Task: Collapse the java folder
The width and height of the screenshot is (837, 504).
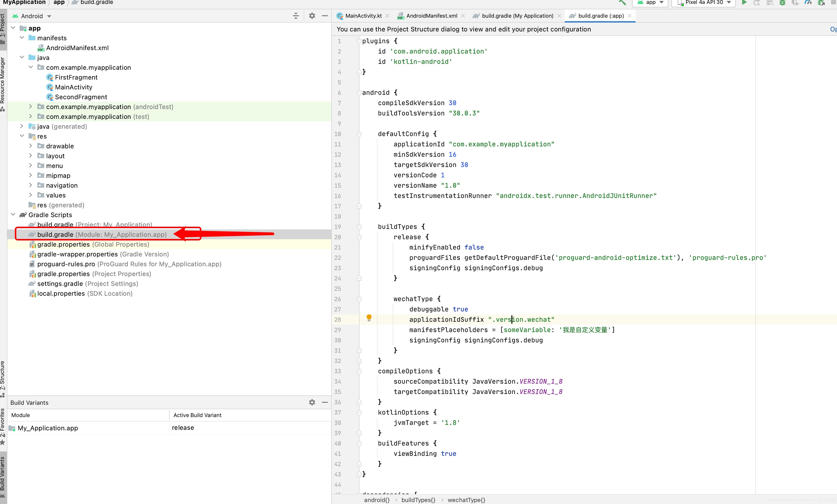Action: [22, 57]
